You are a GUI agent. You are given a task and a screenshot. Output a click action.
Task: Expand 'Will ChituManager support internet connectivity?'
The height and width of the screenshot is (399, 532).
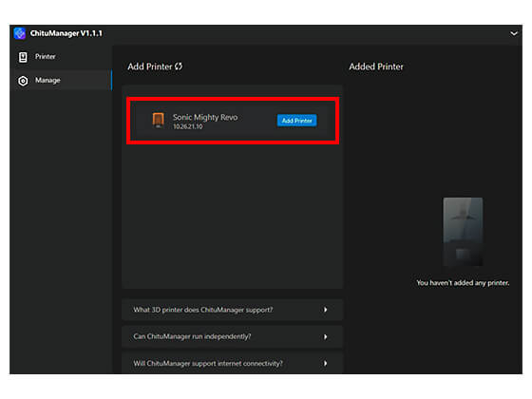pos(233,363)
